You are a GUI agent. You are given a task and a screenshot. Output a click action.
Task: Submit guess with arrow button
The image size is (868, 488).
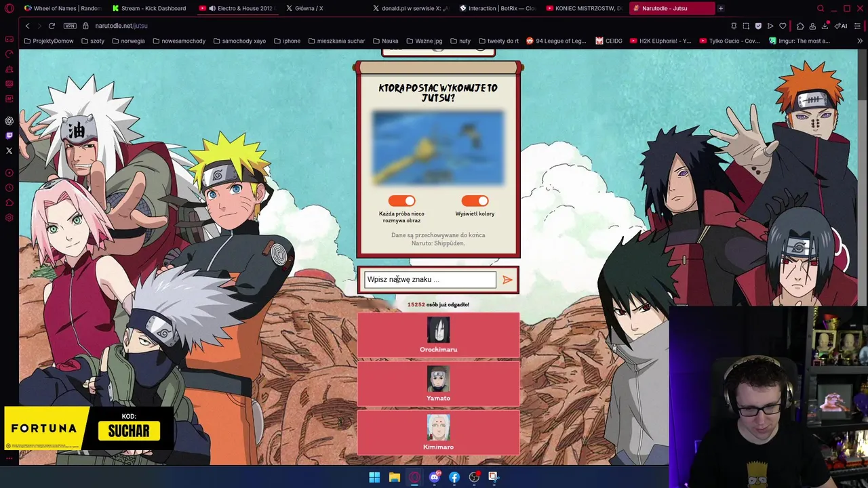click(x=507, y=280)
